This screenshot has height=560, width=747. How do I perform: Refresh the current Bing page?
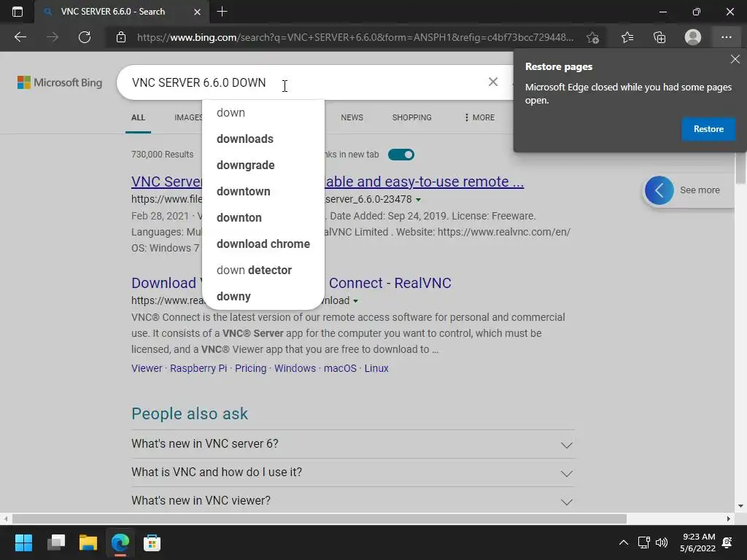pyautogui.click(x=85, y=37)
